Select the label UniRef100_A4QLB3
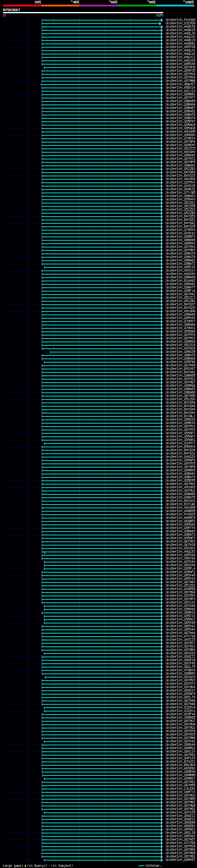The width and height of the screenshot is (197, 868). (180, 552)
